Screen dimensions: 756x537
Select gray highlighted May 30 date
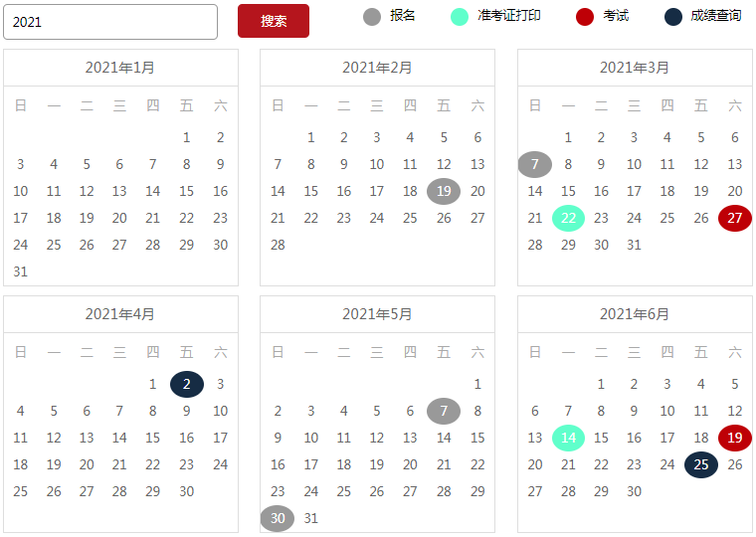(x=278, y=518)
